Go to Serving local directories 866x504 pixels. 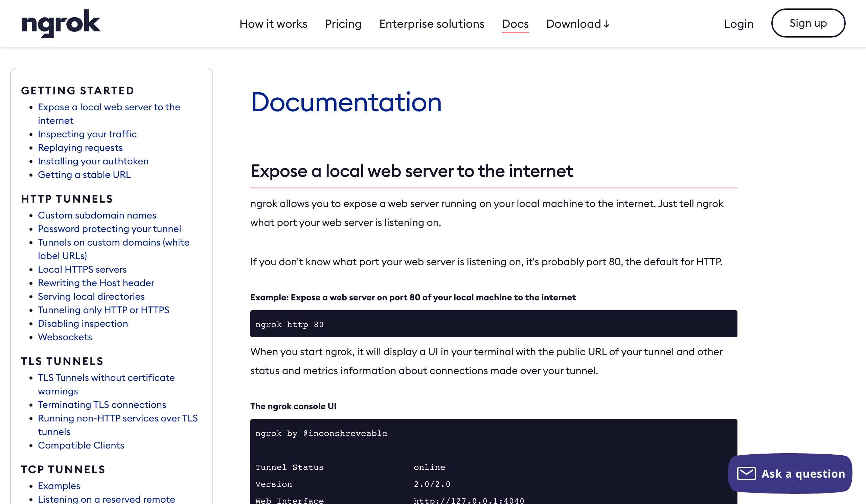pos(91,297)
